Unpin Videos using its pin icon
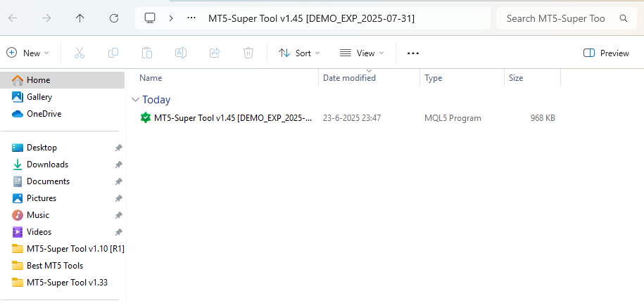644x303 pixels. tap(118, 232)
